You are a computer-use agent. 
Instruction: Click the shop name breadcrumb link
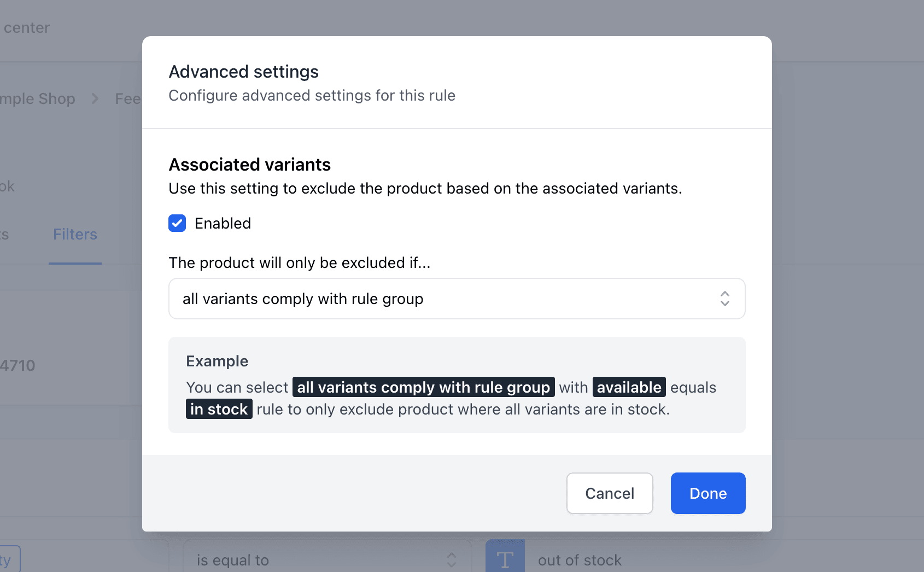[x=38, y=98]
